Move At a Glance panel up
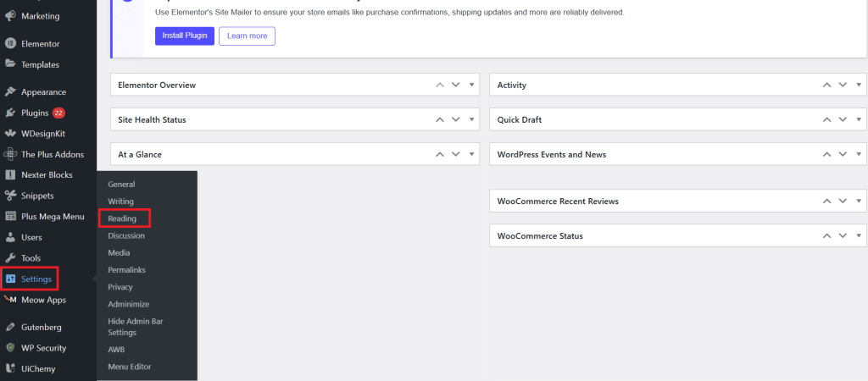 440,154
